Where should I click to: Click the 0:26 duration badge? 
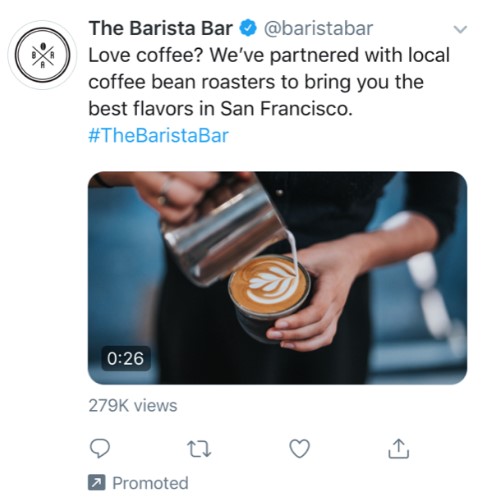coord(126,358)
